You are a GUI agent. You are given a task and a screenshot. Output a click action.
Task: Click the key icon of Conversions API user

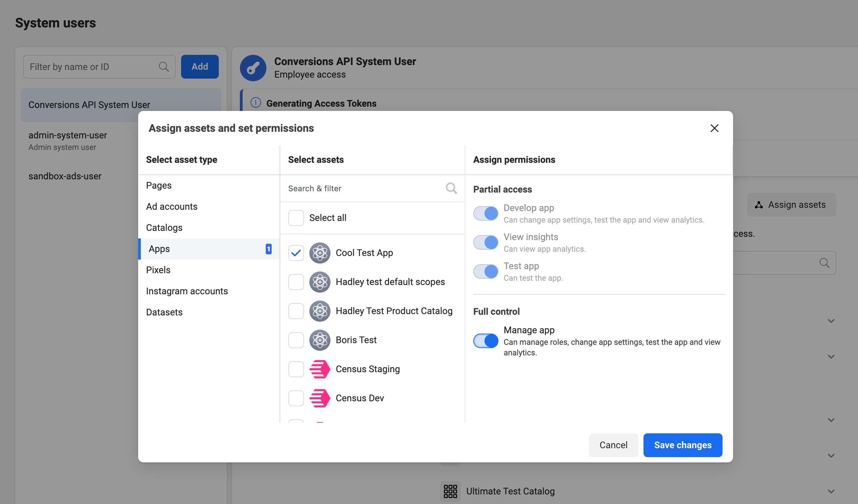click(x=253, y=68)
